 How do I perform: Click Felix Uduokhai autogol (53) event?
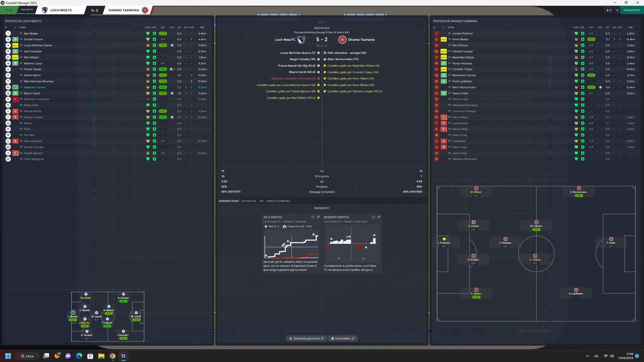347,52
